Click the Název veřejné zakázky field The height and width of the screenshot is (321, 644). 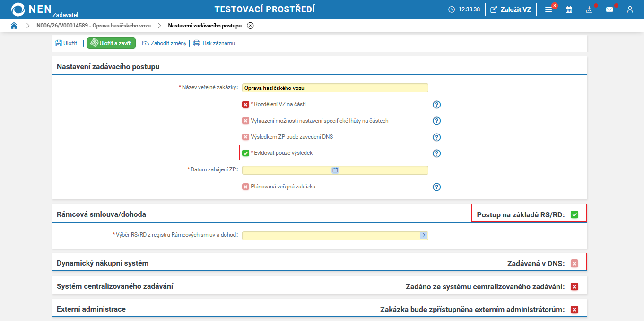[x=335, y=88]
